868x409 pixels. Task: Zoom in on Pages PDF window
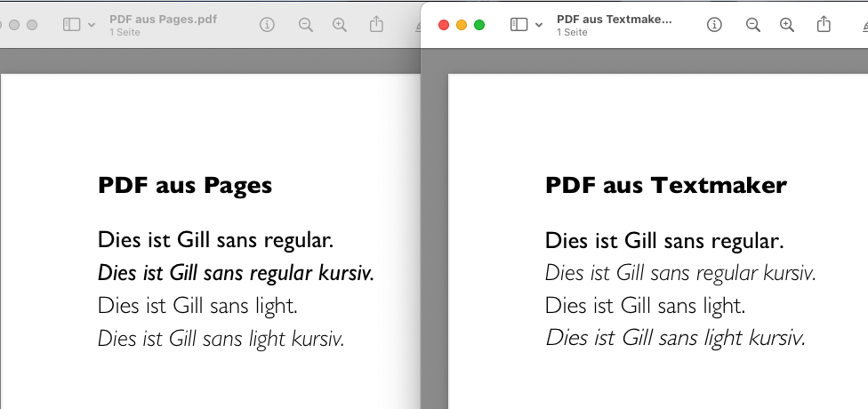tap(340, 24)
